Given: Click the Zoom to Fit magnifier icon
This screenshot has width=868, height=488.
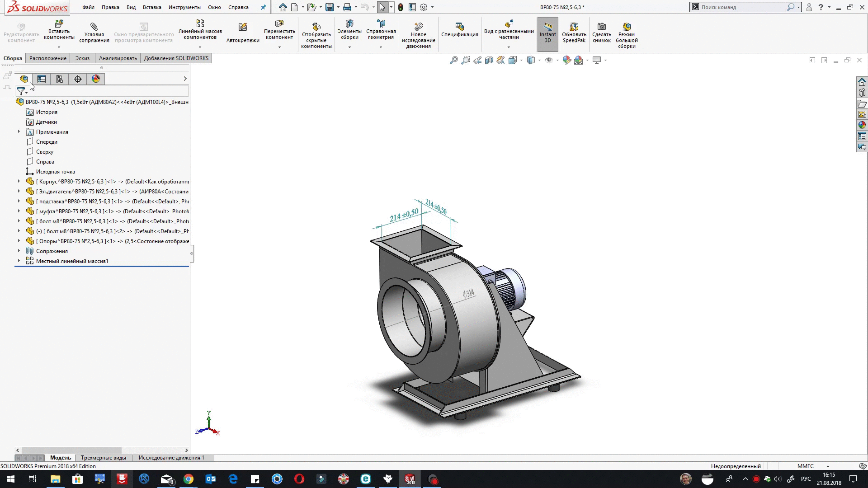Looking at the screenshot, I should click(x=453, y=60).
